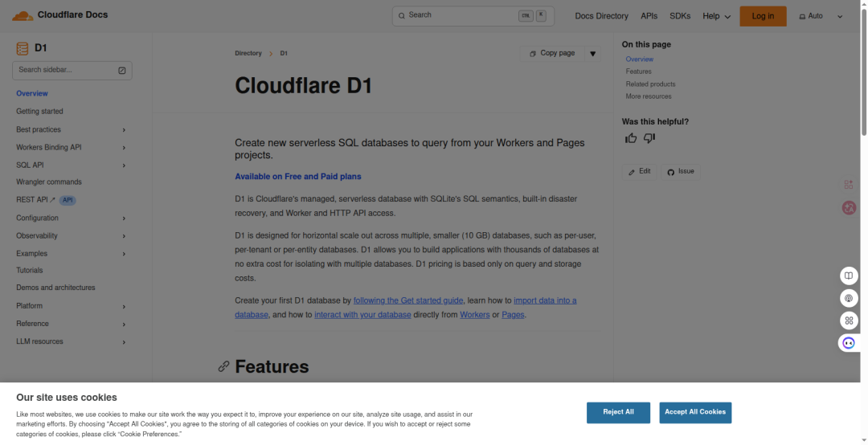This screenshot has width=868, height=445.
Task: Open following the Get started guide link
Action: point(408,300)
